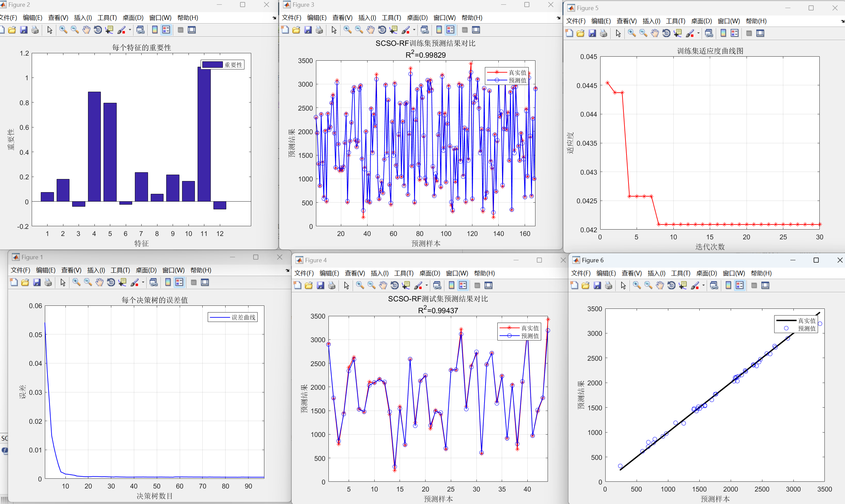
Task: Toggle Insert Colorbar in Figure 3 toolbar
Action: pyautogui.click(x=439, y=30)
